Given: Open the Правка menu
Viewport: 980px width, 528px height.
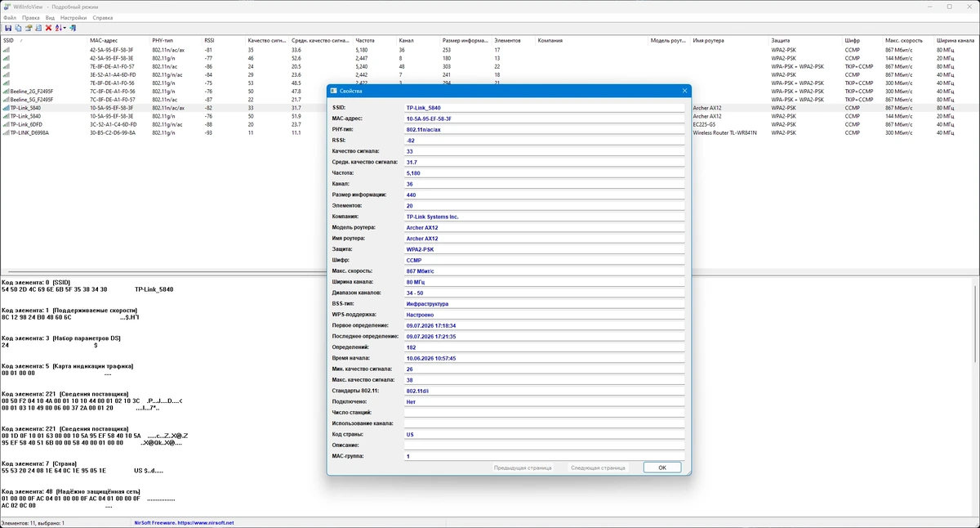Looking at the screenshot, I should click(x=30, y=17).
